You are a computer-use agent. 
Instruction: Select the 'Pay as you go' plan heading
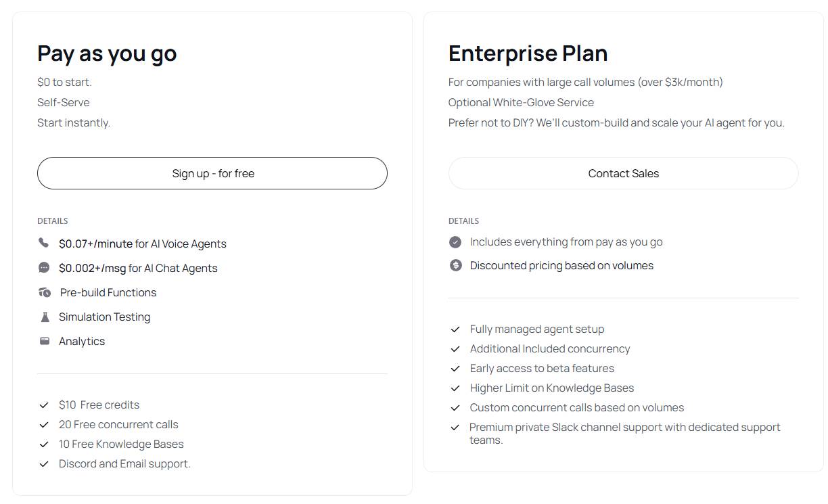point(107,53)
